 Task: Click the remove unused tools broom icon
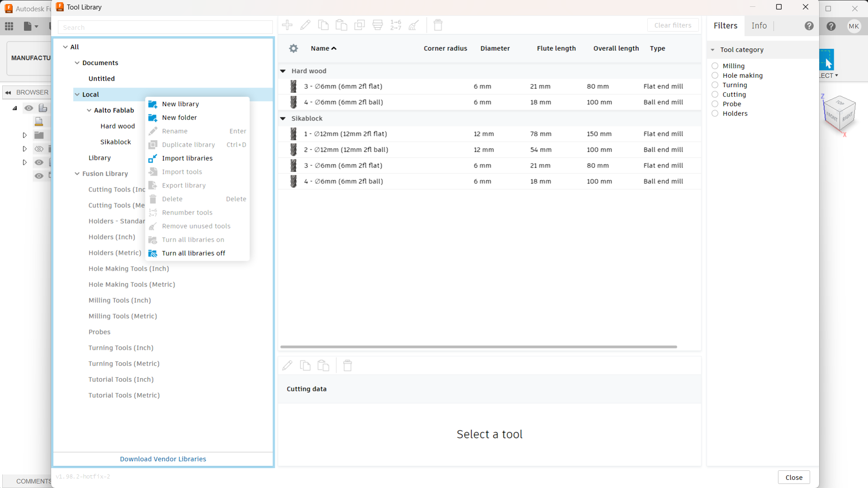coord(414,25)
